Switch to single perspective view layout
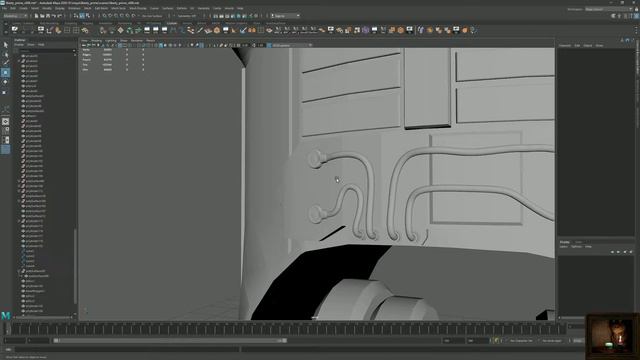This screenshot has width=640, height=360. [5, 121]
